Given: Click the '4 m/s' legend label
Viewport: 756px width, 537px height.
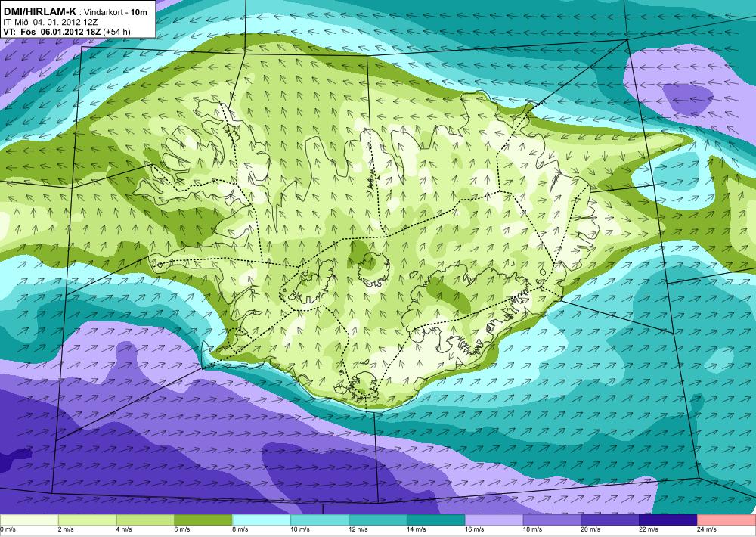Looking at the screenshot, I should point(124,529).
